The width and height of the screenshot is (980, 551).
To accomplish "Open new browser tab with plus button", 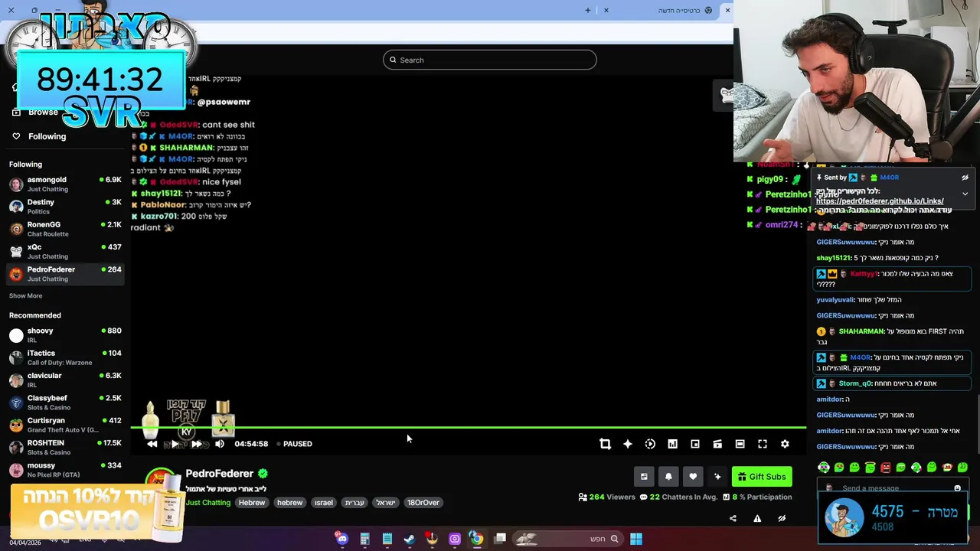I will [588, 10].
